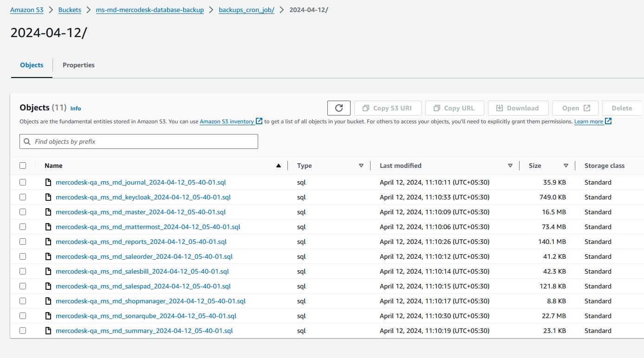
Task: Click the external link icon after Learn more
Action: point(608,121)
